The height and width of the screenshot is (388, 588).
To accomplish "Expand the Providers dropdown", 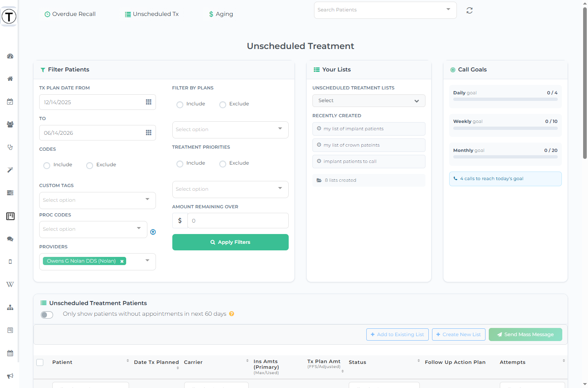I will tap(147, 261).
